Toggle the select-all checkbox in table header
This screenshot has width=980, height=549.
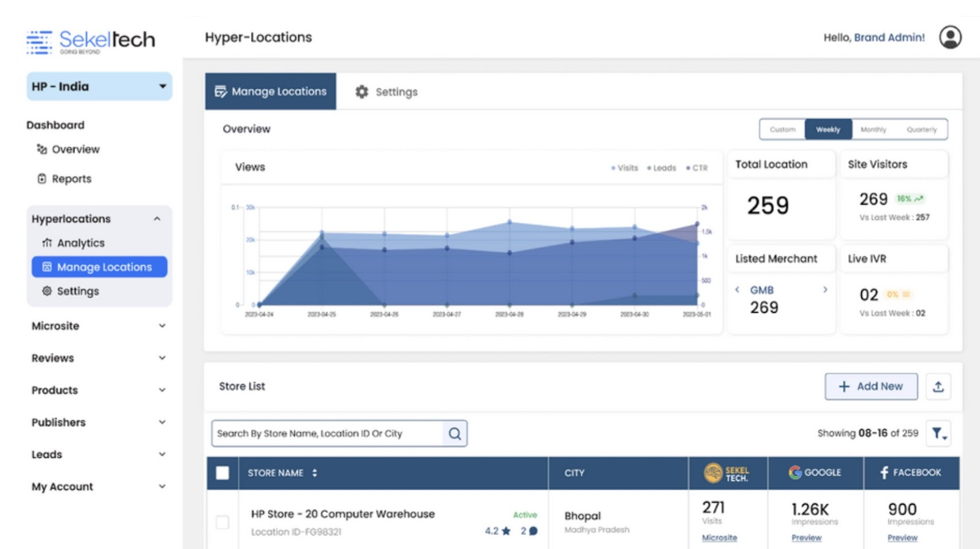pos(222,473)
